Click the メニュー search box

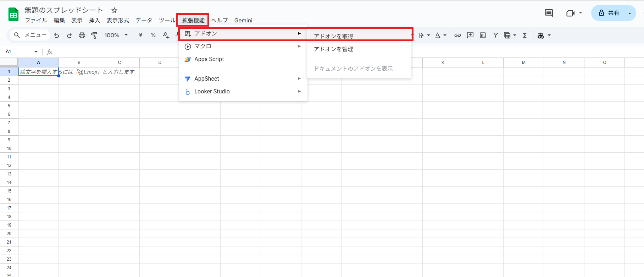coord(30,35)
